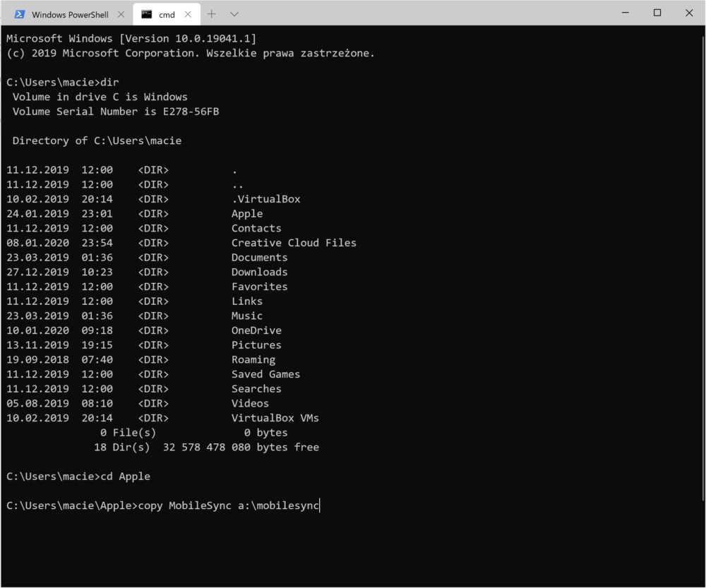Click the "Creative Cloud Files" entry

click(x=294, y=243)
